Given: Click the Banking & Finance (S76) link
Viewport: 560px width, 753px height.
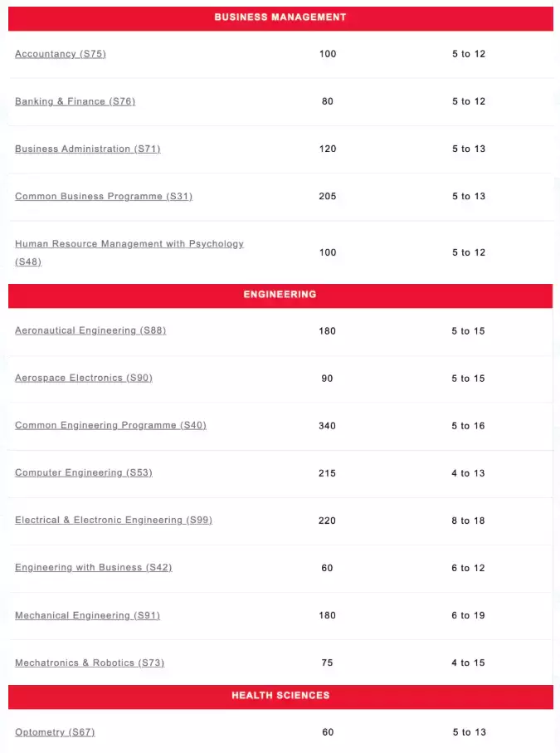Looking at the screenshot, I should [75, 101].
